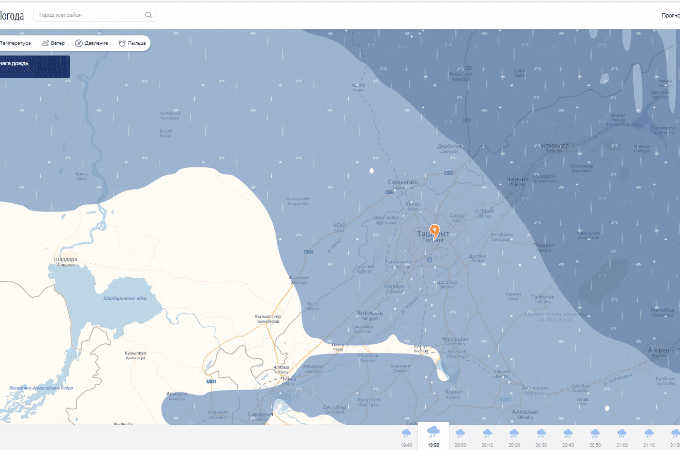Open the Прогноз link at top right
Screen dimensions: 680x450
670,15
